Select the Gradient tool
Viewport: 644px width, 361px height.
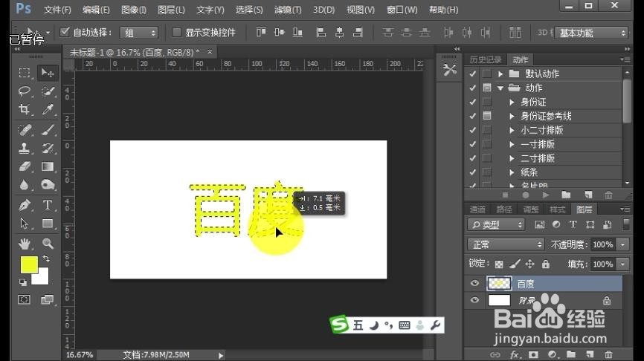coord(48,166)
